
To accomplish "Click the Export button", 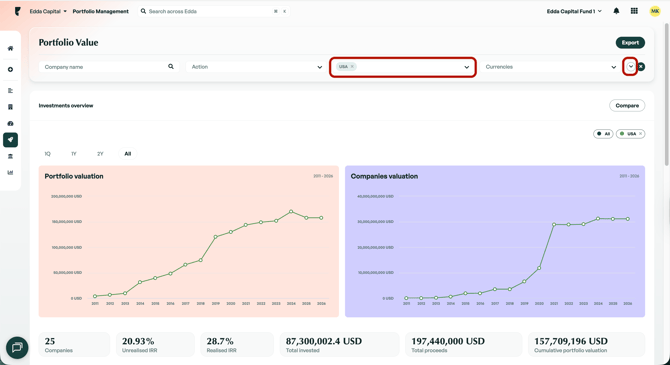I will 630,43.
